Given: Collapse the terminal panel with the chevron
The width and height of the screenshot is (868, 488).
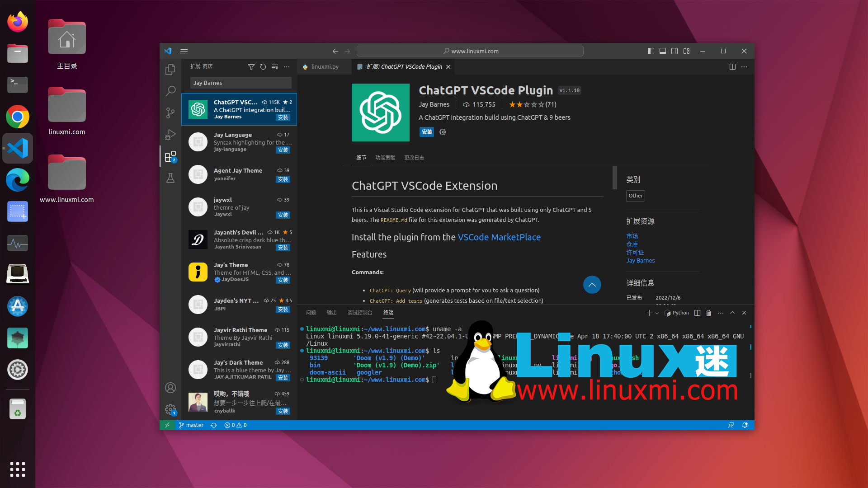Looking at the screenshot, I should pyautogui.click(x=732, y=313).
